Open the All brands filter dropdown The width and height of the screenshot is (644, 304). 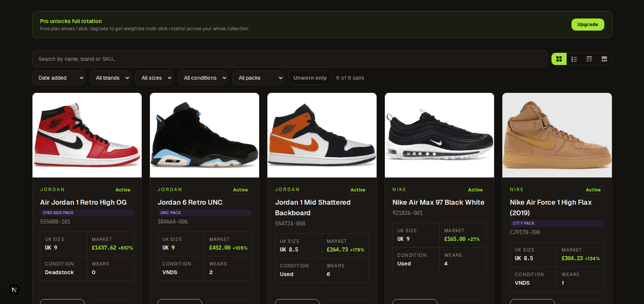[110, 78]
